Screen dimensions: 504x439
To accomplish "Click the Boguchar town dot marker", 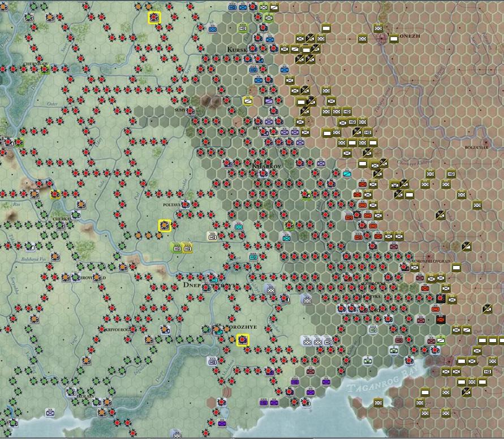I will 486,142.
